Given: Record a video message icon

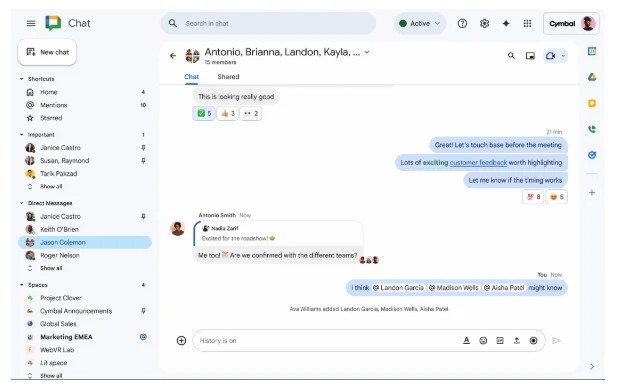Looking at the screenshot, I should [533, 341].
